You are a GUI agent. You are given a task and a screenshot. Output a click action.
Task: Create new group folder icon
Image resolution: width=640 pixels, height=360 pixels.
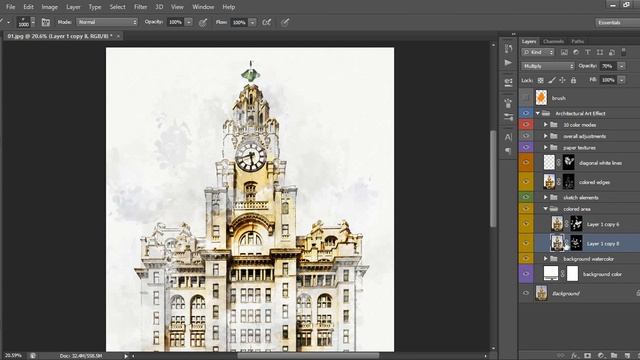[614, 356]
